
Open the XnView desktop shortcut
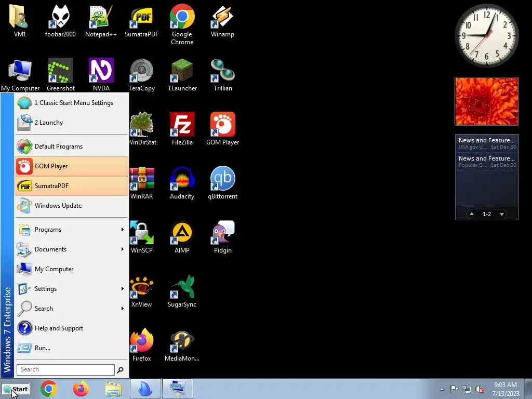(142, 291)
